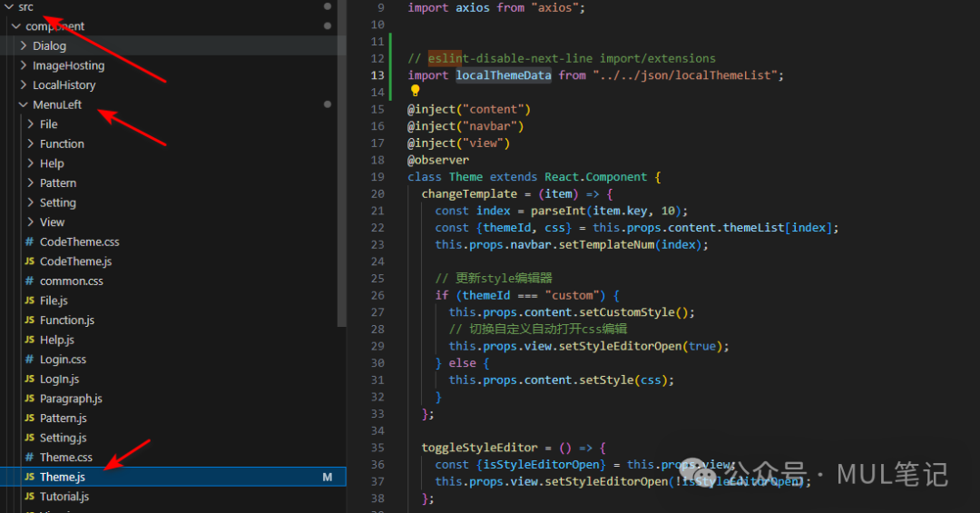Collapse the MenuLeft folder chevron
980x513 pixels.
(x=24, y=104)
